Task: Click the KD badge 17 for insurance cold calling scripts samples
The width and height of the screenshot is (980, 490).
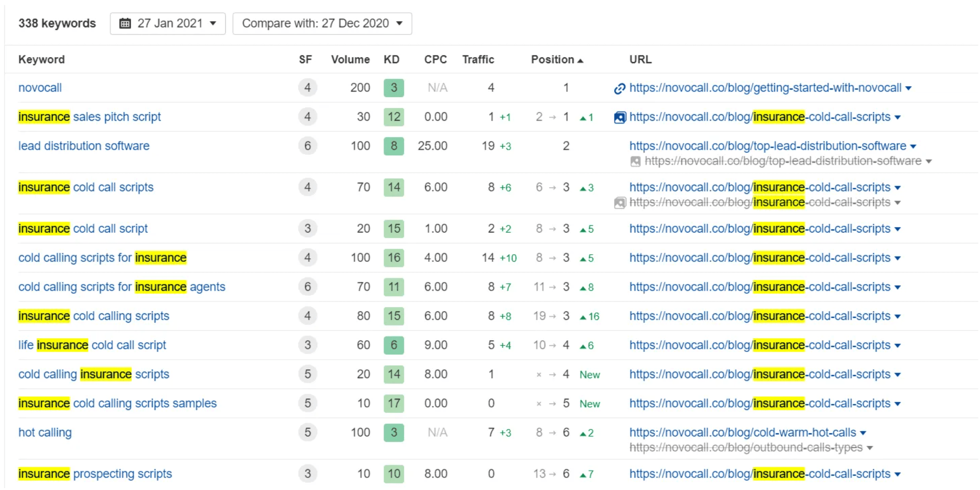Action: (393, 403)
